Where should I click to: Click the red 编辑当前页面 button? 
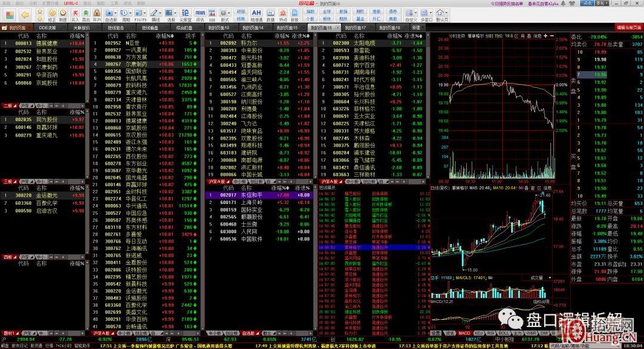click(628, 27)
